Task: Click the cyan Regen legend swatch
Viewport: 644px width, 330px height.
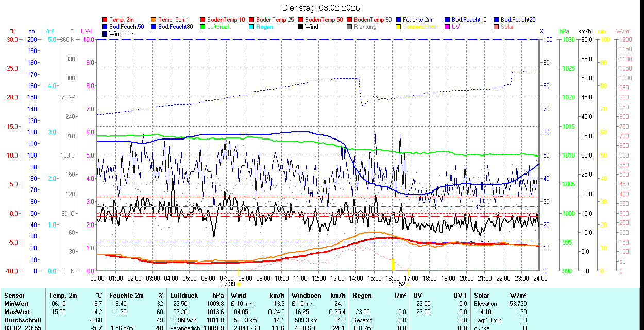Action: click(x=252, y=27)
